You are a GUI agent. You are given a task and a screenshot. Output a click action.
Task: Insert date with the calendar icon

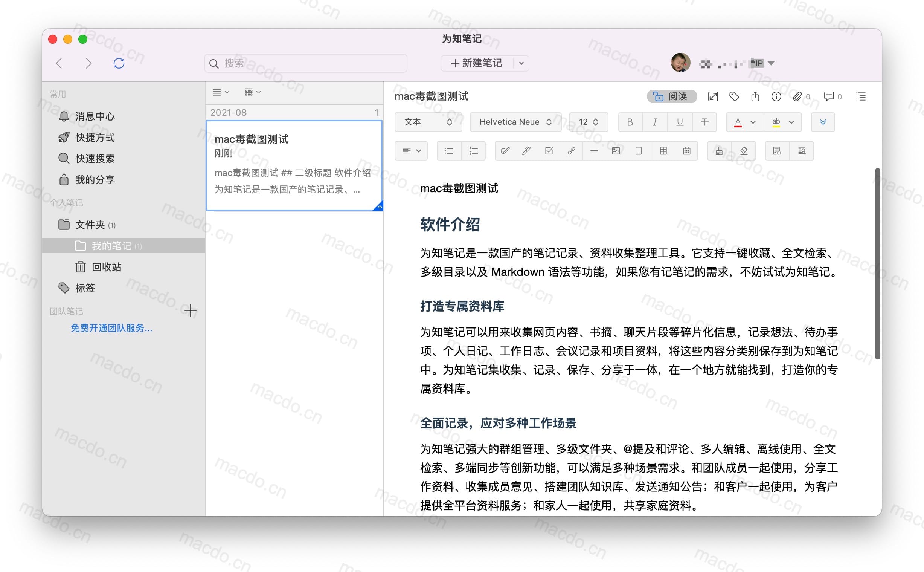click(x=687, y=151)
